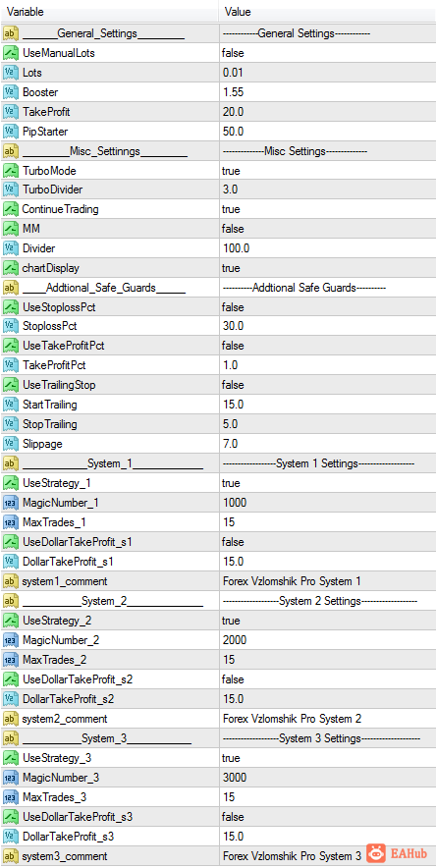Click the boolean icon beside UseStoplossPct
This screenshot has height=868, width=436.
tap(11, 306)
